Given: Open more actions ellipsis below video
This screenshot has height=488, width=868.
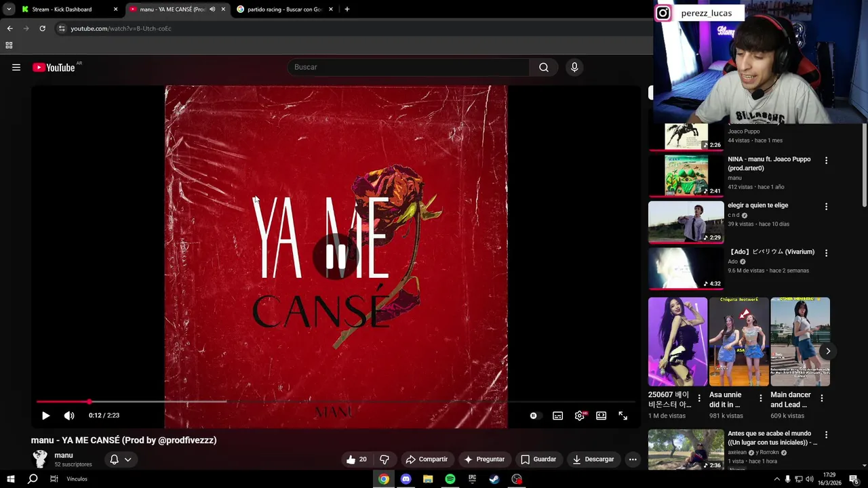Looking at the screenshot, I should point(633,459).
